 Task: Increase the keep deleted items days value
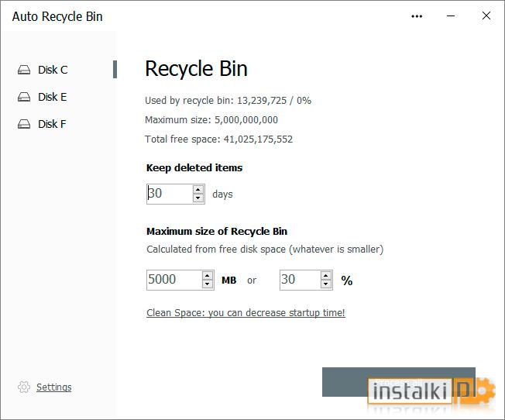(x=198, y=189)
